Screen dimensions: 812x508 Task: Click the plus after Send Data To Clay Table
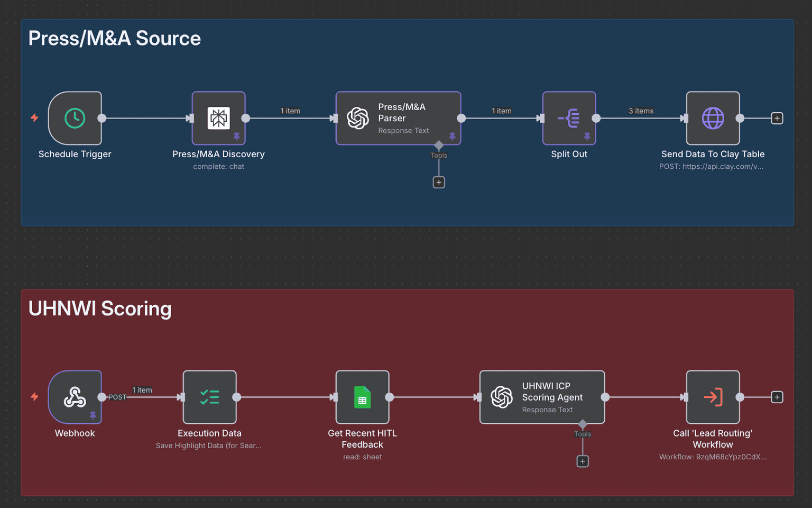[x=777, y=119]
